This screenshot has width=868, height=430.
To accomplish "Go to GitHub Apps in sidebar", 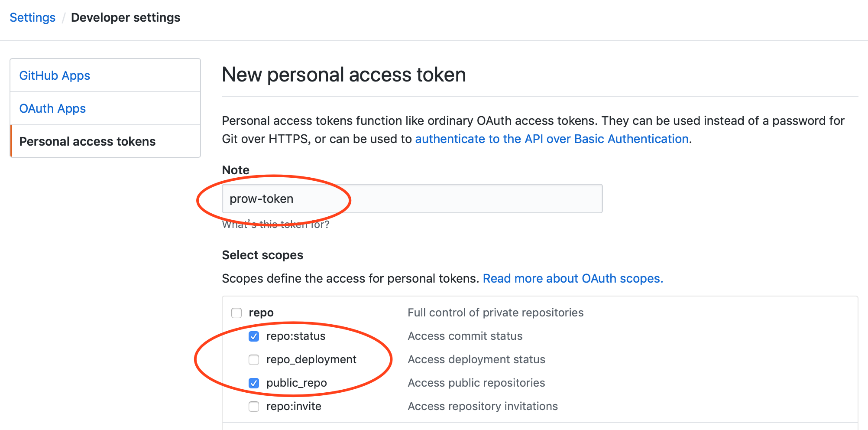I will (55, 75).
